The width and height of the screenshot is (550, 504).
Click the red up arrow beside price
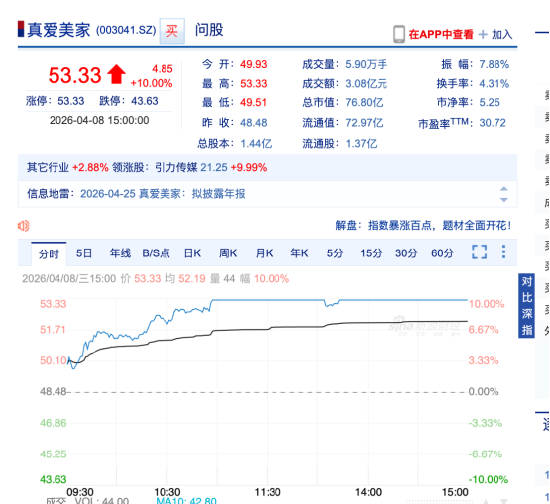tap(116, 74)
